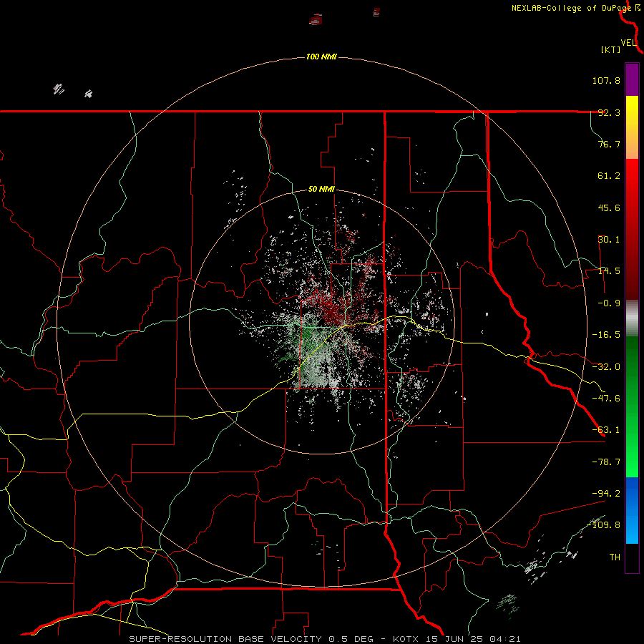Click the Super-Resolution Base Velocity caption
Viewport: 644px width, 644px height.
[x=325, y=639]
